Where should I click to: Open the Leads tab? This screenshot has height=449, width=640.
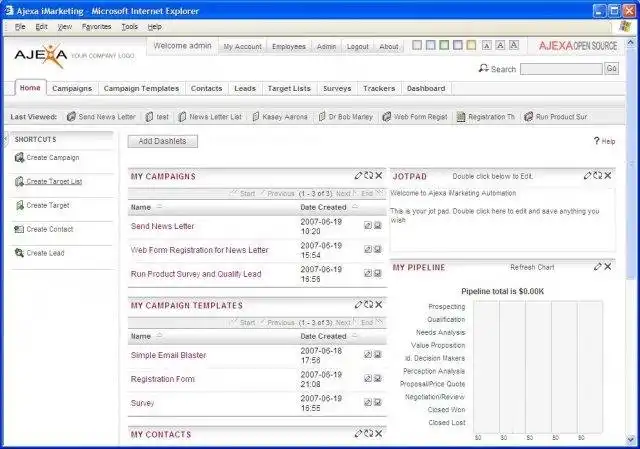click(245, 88)
